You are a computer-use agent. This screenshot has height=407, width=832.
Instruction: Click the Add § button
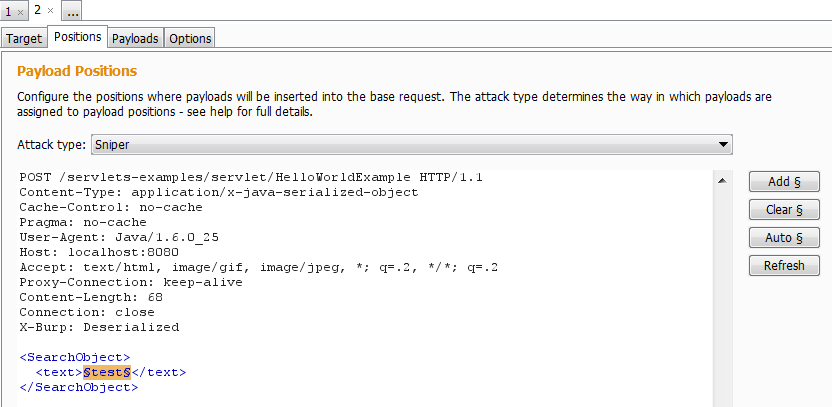coord(784,181)
